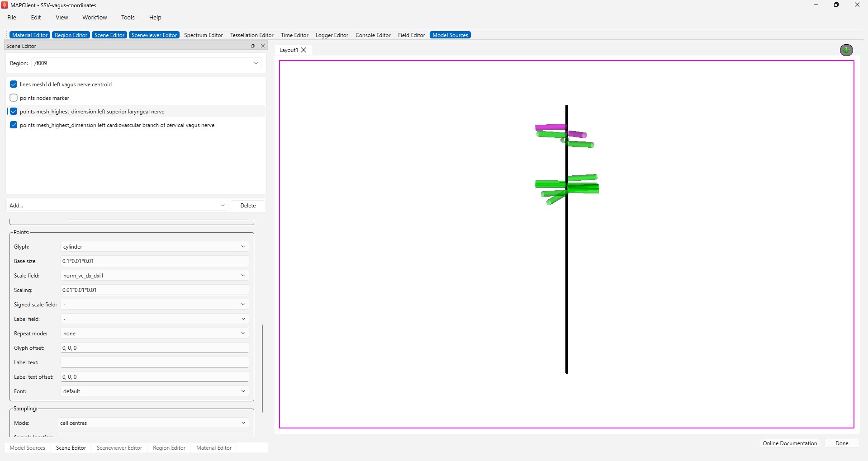This screenshot has width=868, height=461.
Task: Toggle the Sceneviewer Editor toolbar button
Action: 154,35
